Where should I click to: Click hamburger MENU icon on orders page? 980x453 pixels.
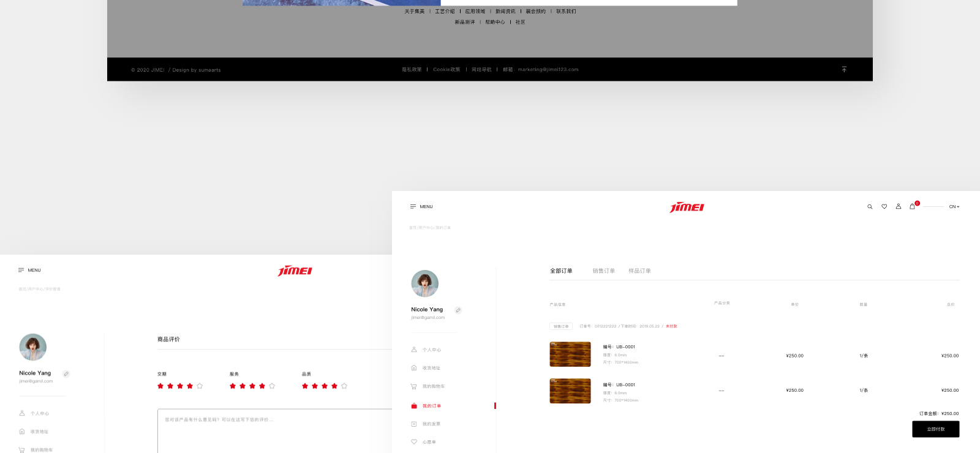(x=413, y=207)
